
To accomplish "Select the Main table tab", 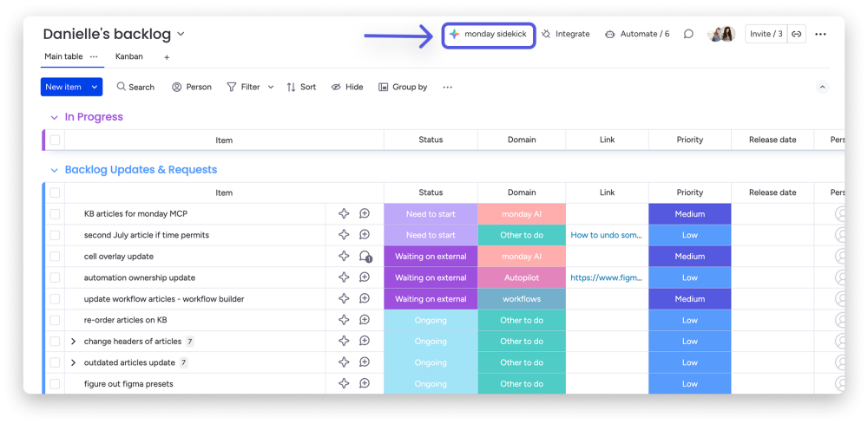I will 63,56.
